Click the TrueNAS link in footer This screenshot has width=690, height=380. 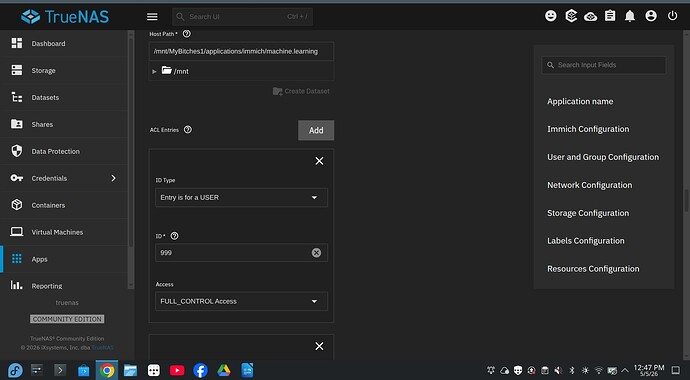click(103, 347)
